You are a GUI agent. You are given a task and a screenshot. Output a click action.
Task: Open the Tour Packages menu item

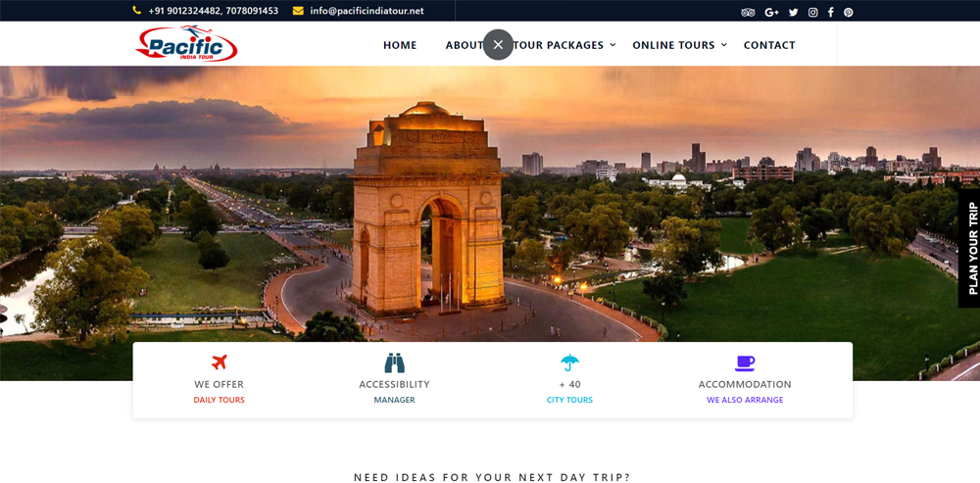pyautogui.click(x=559, y=45)
